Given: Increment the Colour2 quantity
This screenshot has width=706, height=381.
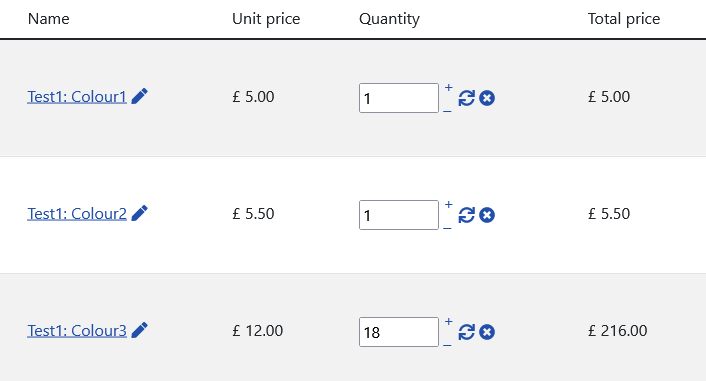Looking at the screenshot, I should pyautogui.click(x=448, y=204).
